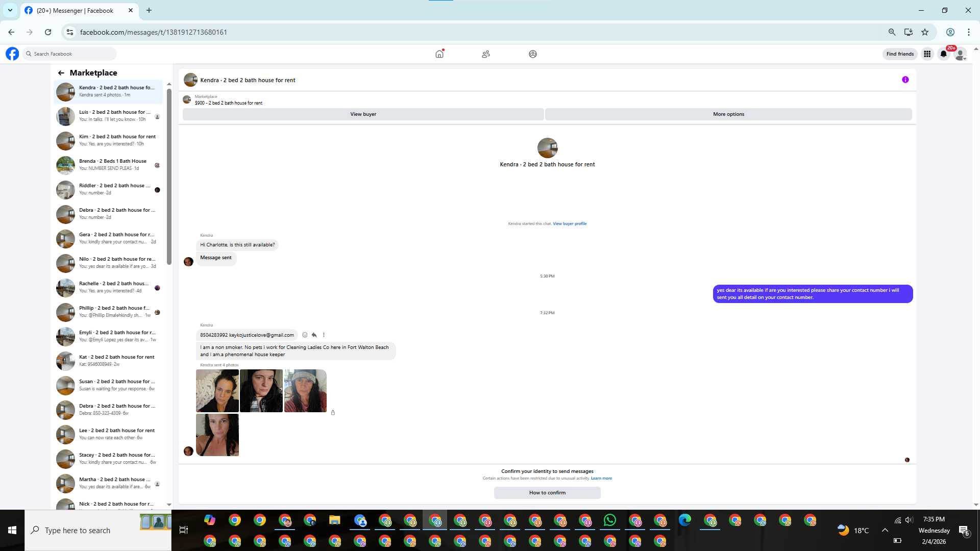Open the three-dot menu beside Kendra's message

click(x=324, y=335)
